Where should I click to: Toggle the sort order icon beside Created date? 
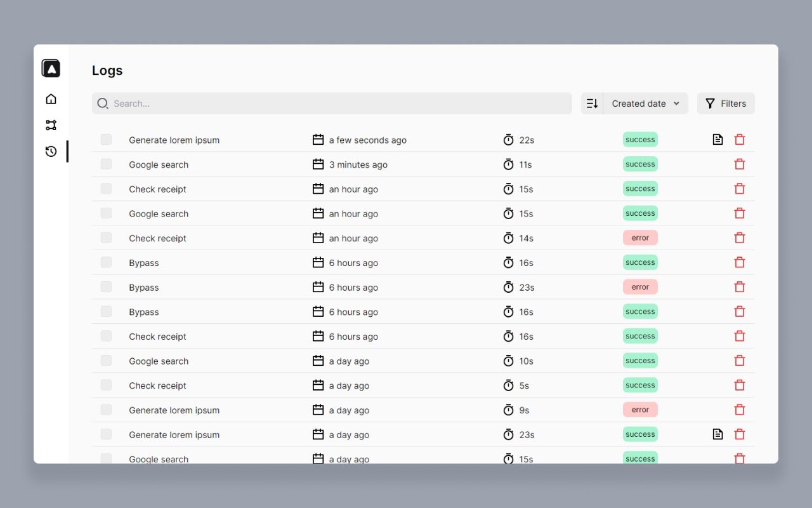tap(592, 104)
